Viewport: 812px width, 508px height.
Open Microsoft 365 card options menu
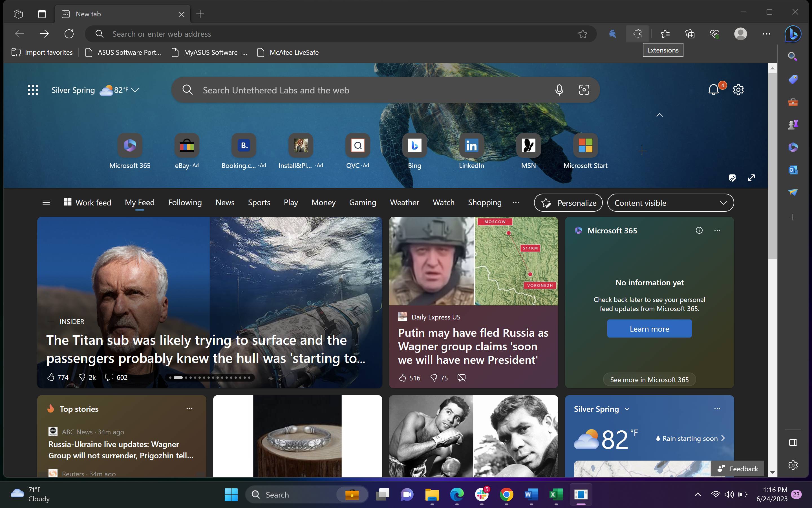click(717, 230)
